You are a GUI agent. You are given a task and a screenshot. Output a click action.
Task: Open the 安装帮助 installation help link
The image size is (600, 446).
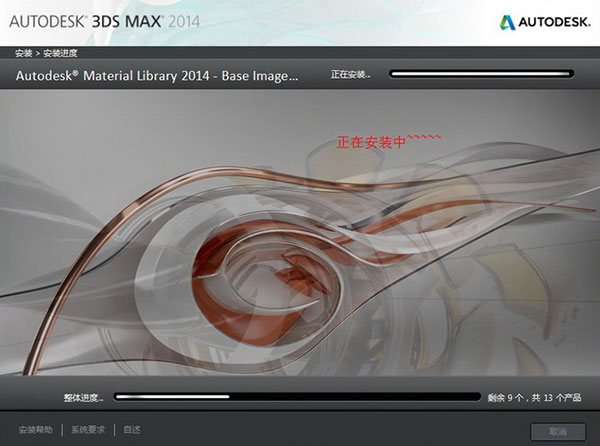coord(36,430)
